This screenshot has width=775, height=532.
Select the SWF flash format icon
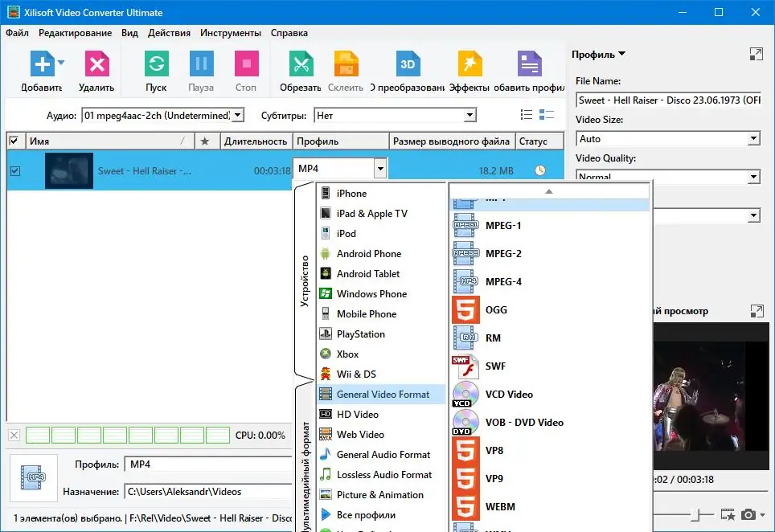point(465,366)
